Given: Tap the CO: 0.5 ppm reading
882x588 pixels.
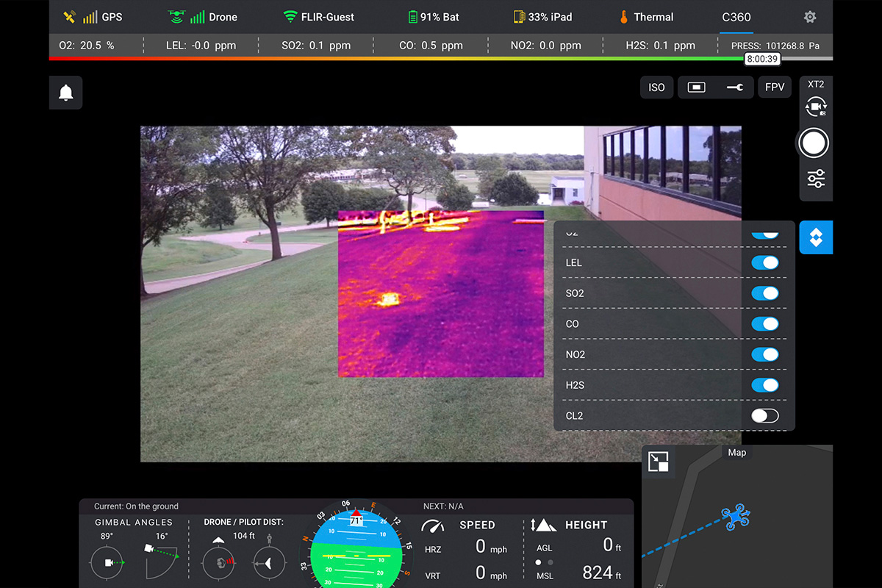Looking at the screenshot, I should pos(431,46).
